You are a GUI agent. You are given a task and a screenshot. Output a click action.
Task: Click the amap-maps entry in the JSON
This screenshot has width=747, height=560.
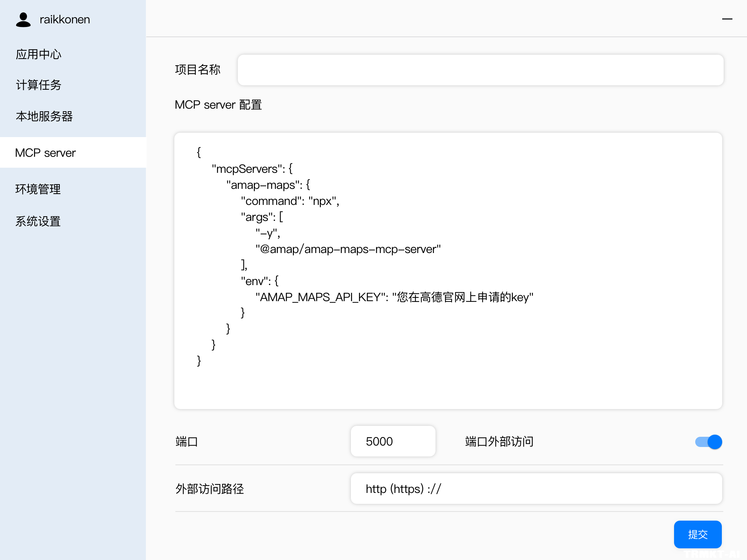point(268,185)
